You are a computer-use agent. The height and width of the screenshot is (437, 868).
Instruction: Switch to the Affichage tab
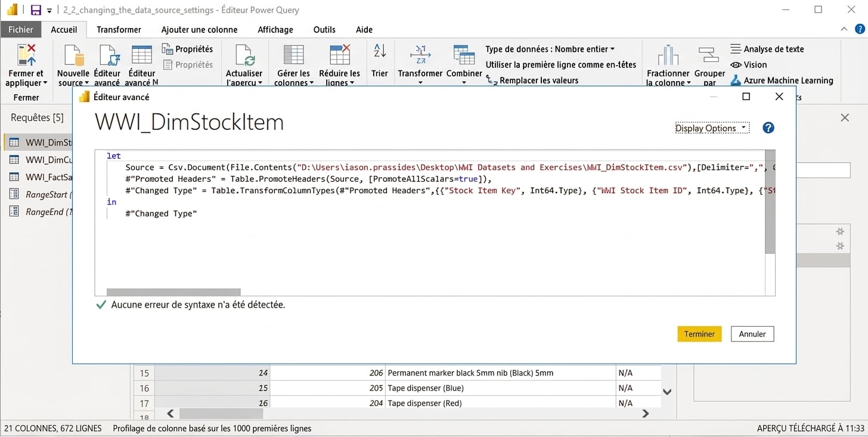[275, 29]
